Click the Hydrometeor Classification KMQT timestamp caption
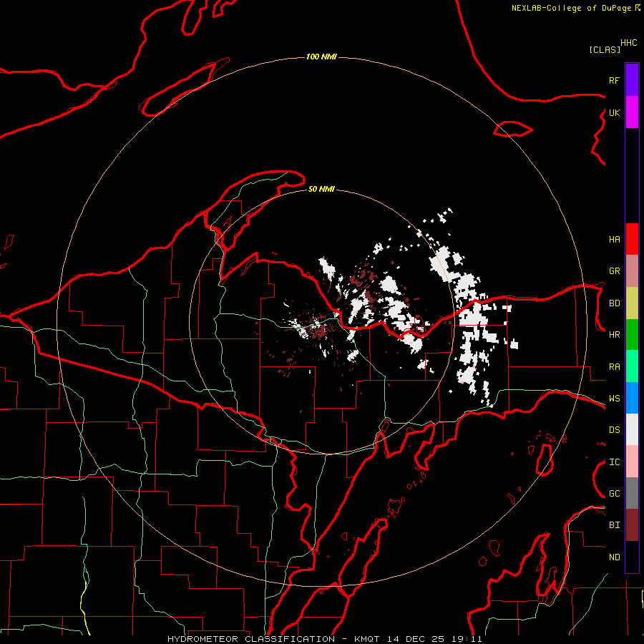This screenshot has width=644, height=644. point(325,639)
